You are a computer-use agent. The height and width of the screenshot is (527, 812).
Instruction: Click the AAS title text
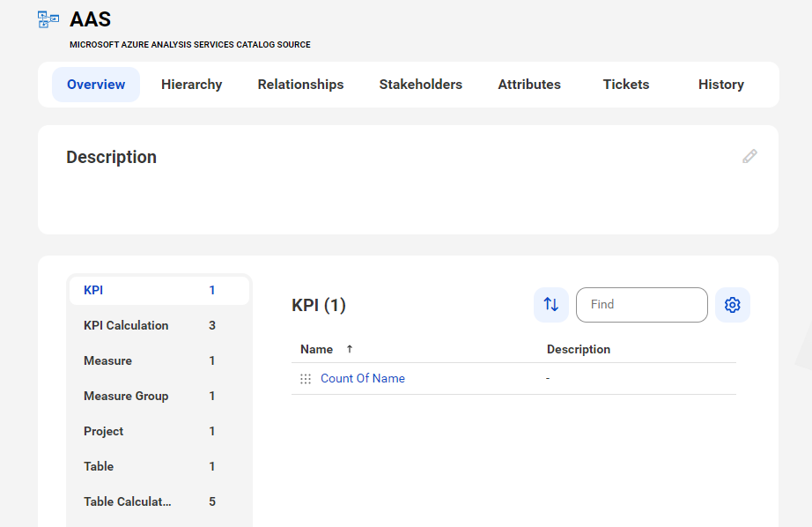pos(90,19)
